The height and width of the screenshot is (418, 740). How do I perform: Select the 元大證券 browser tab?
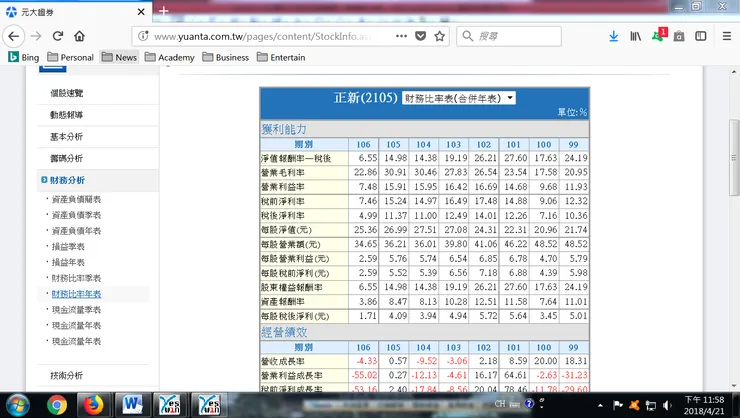(76, 12)
